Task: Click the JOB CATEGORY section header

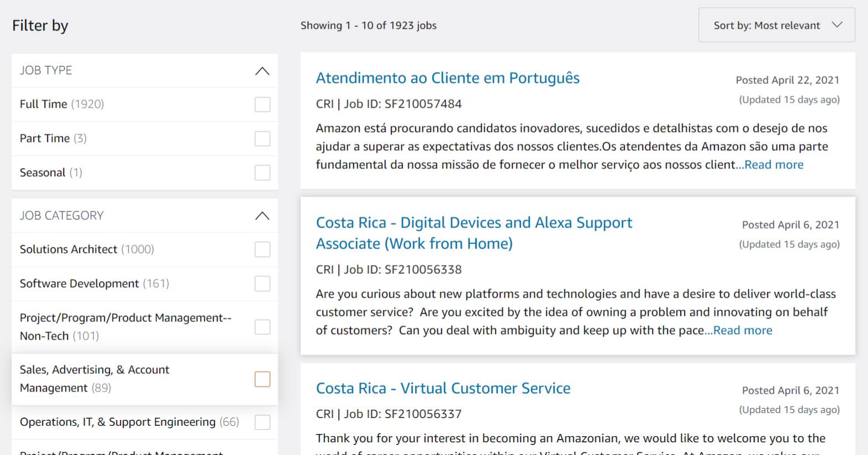Action: tap(62, 216)
